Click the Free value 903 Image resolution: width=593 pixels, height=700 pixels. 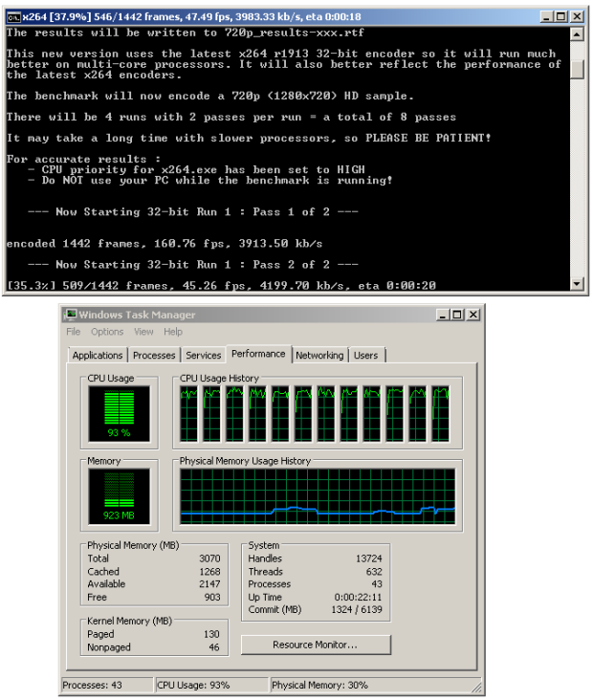click(212, 598)
